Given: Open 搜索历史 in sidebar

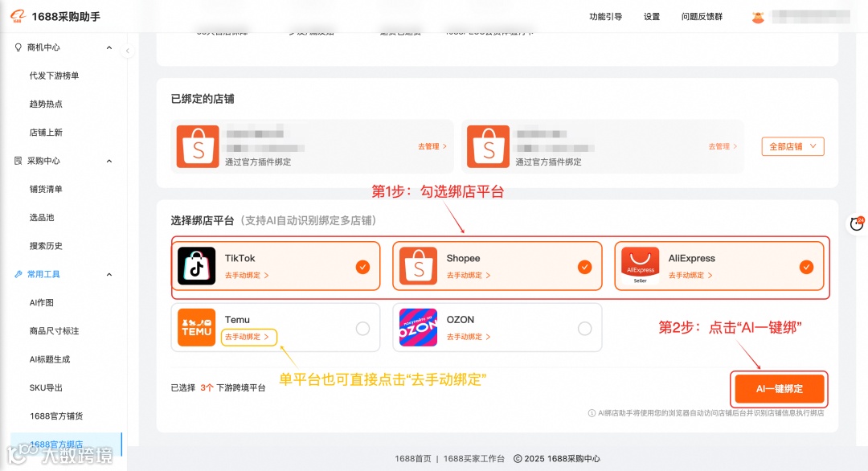Looking at the screenshot, I should pos(46,246).
